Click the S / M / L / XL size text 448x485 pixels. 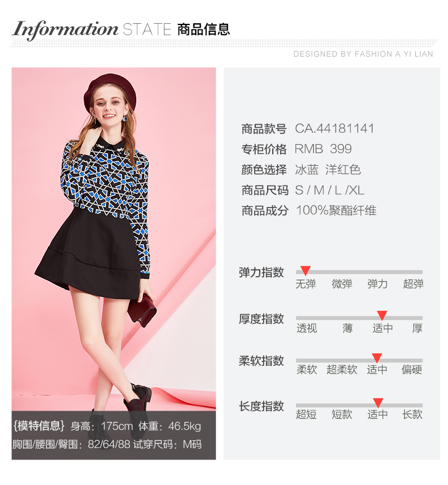click(x=329, y=190)
